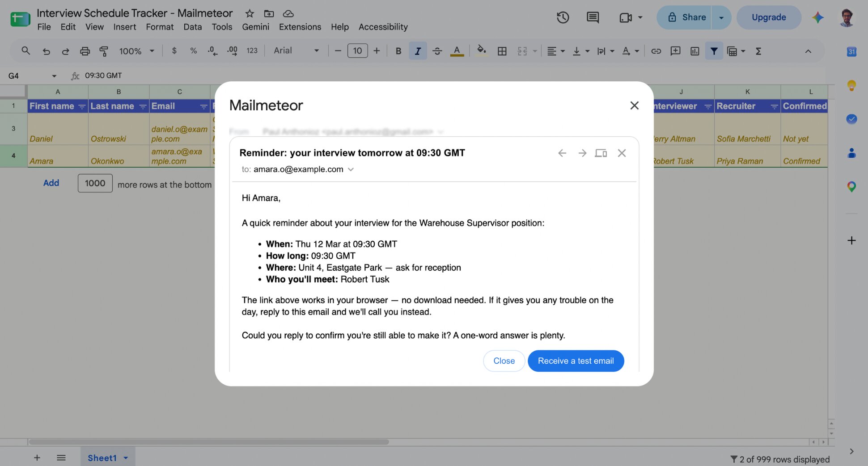868x466 pixels.
Task: Undo the last action
Action: click(46, 51)
